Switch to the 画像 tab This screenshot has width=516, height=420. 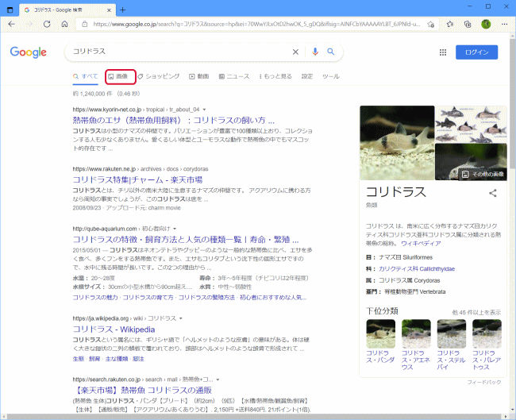[x=117, y=76]
